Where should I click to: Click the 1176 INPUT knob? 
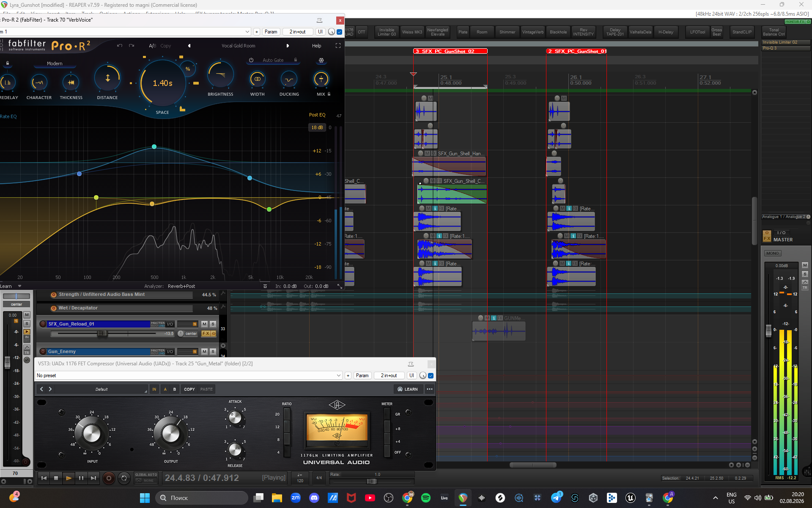point(91,433)
